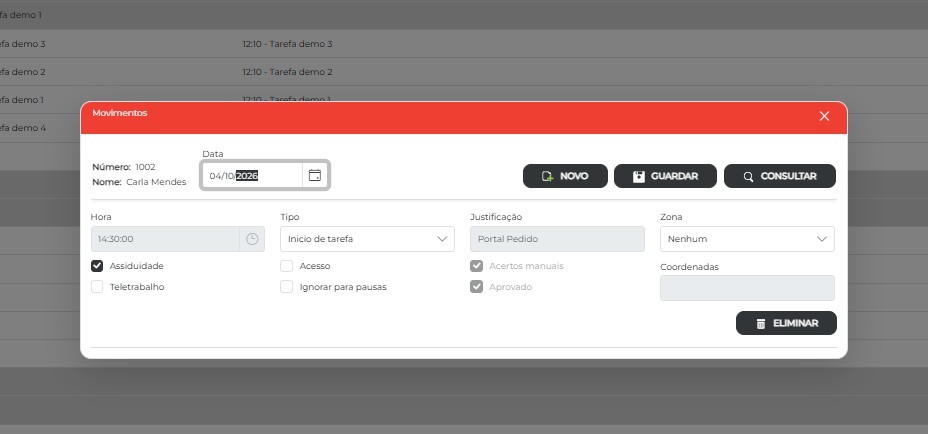Delete the movement with the Eliminar button

coord(787,323)
